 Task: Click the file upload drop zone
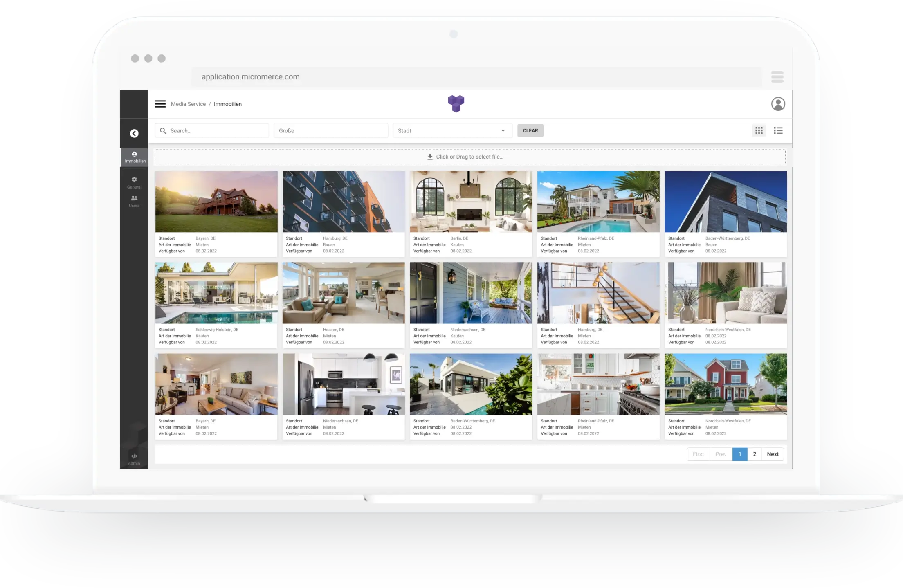coord(469,157)
